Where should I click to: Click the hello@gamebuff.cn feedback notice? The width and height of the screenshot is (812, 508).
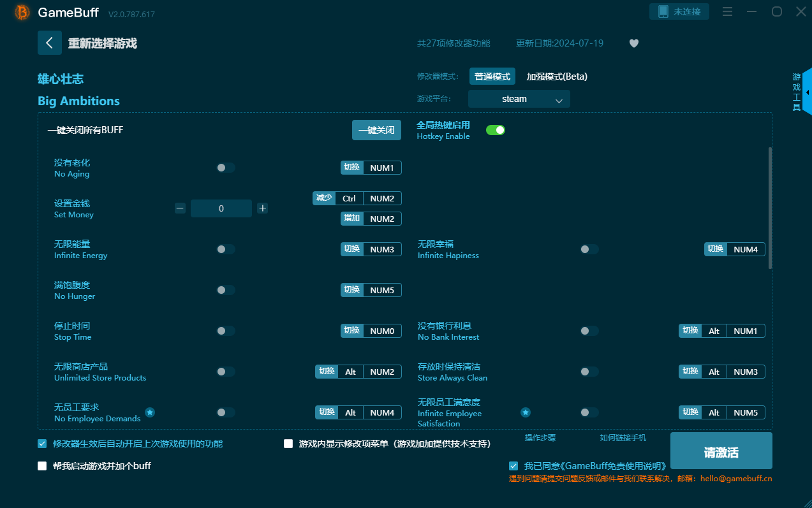[640, 479]
